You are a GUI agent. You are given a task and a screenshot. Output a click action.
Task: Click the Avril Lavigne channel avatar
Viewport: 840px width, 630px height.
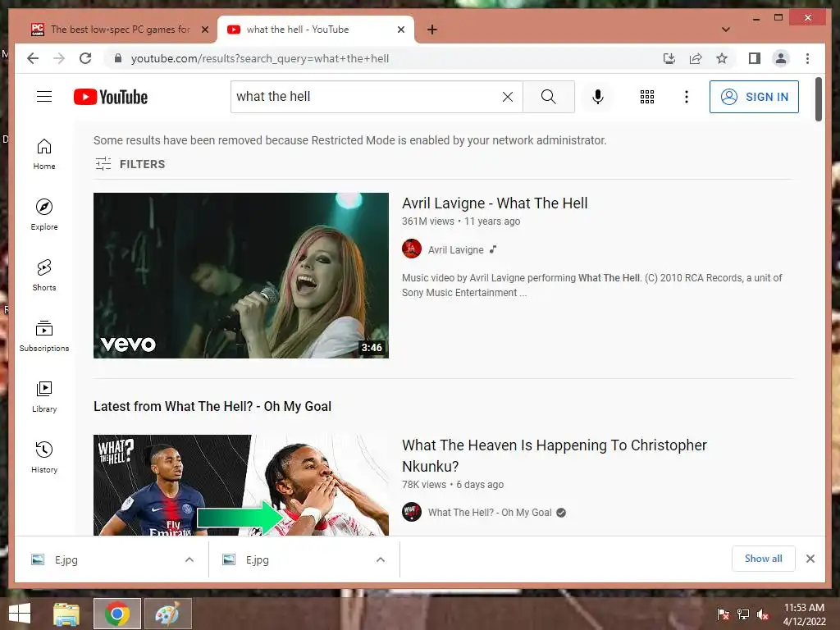pos(412,249)
